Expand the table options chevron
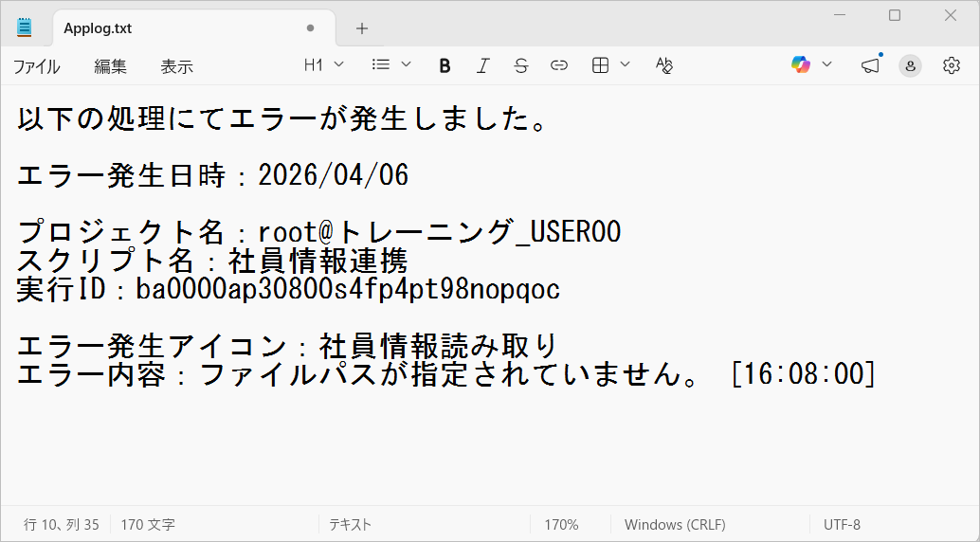 pyautogui.click(x=625, y=64)
